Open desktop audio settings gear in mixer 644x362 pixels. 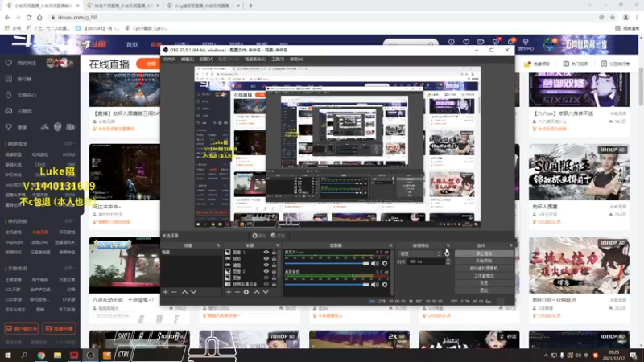click(x=385, y=284)
